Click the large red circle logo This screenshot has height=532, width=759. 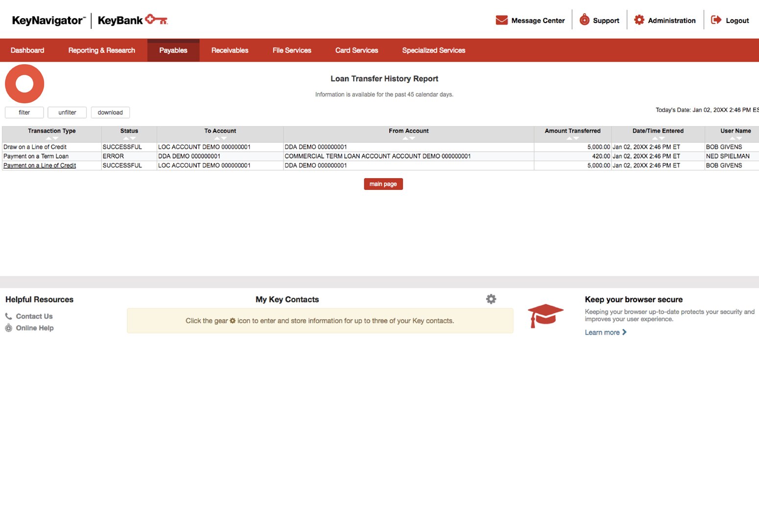click(24, 84)
